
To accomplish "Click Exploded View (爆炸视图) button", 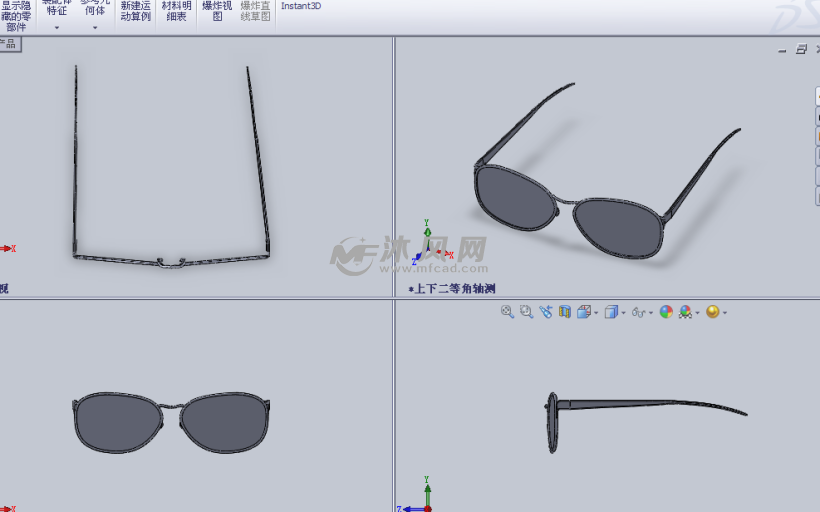I will (x=217, y=11).
